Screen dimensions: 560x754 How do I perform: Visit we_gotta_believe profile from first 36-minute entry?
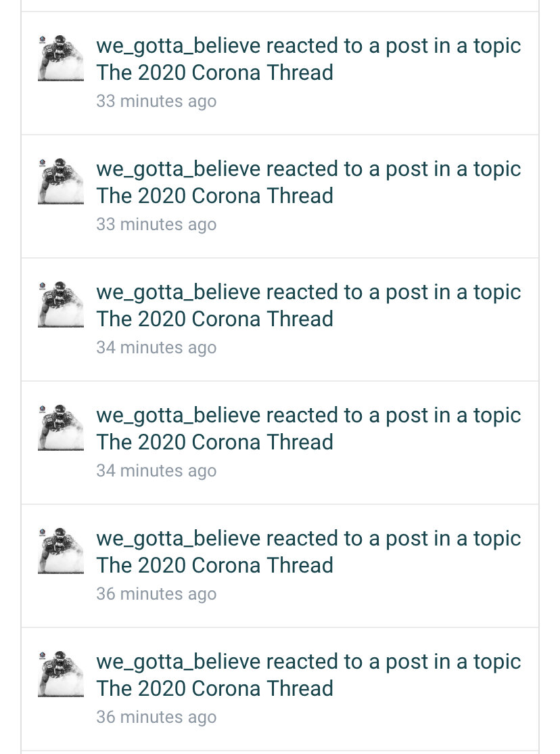click(178, 539)
